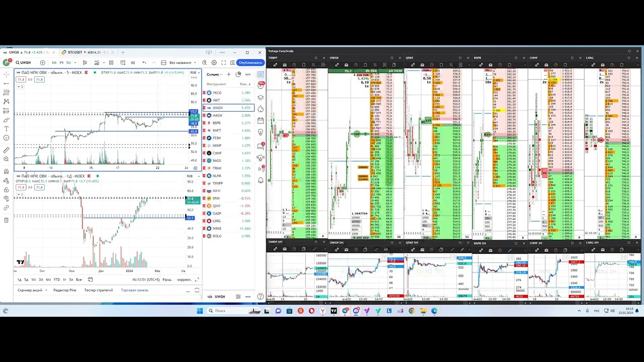Open the emoji sticker tool
Image resolution: width=644 pixels, height=362 pixels.
click(6, 138)
